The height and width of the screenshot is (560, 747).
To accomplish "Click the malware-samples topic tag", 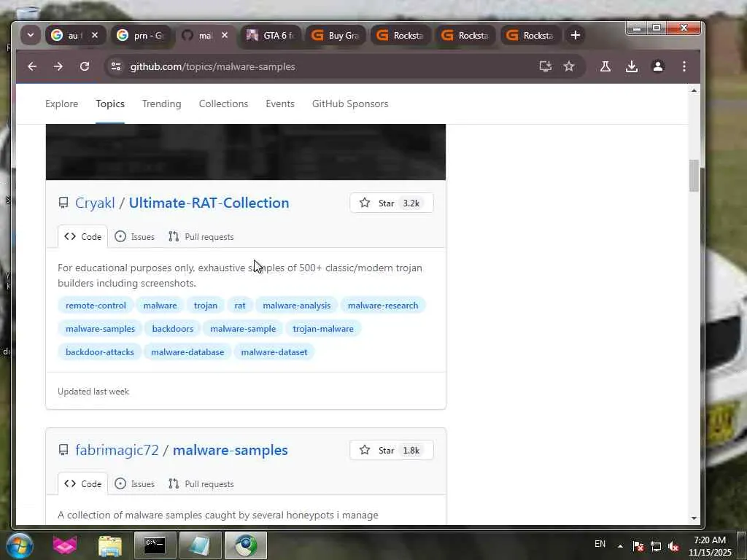I will (x=100, y=329).
